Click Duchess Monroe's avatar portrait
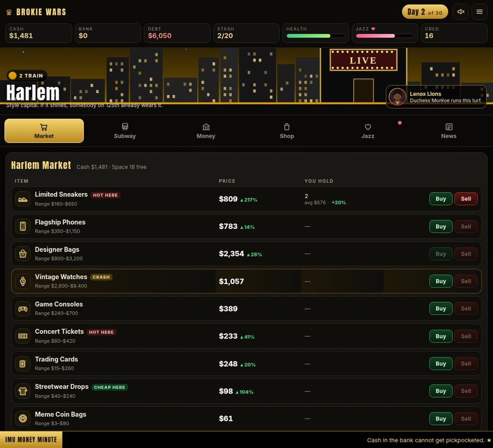 coord(398,97)
